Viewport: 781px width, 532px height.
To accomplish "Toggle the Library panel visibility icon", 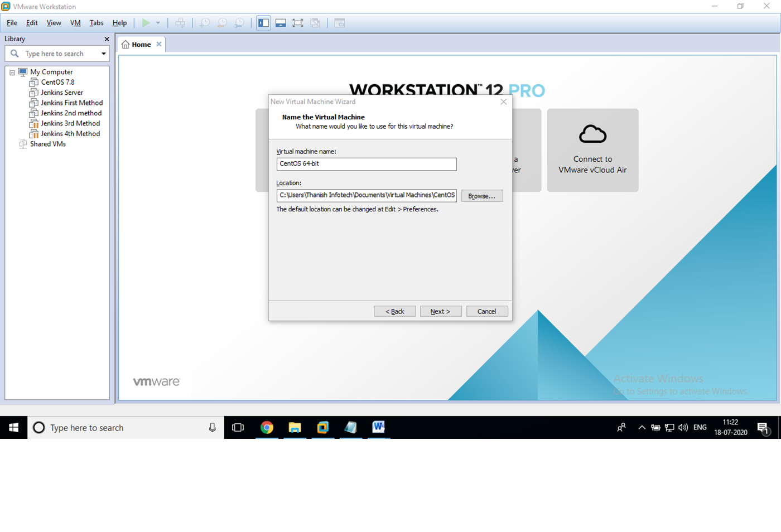I will [263, 23].
